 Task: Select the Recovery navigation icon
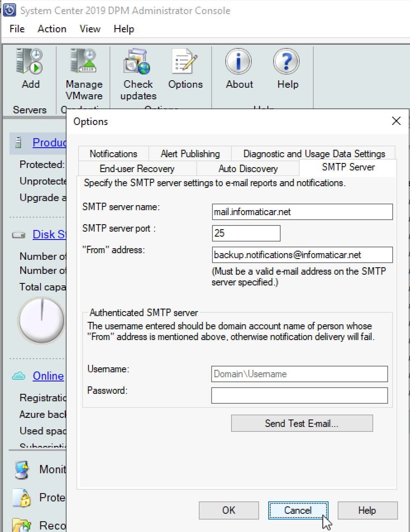pyautogui.click(x=21, y=525)
